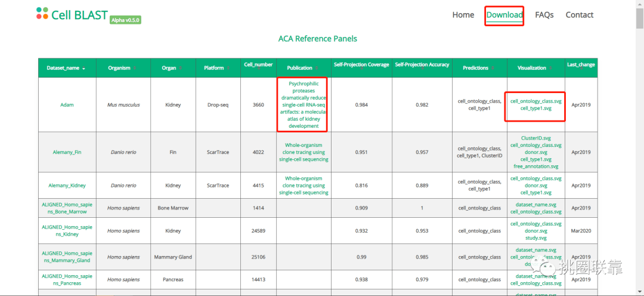644x296 pixels.
Task: Open the Contact page
Action: click(x=579, y=15)
